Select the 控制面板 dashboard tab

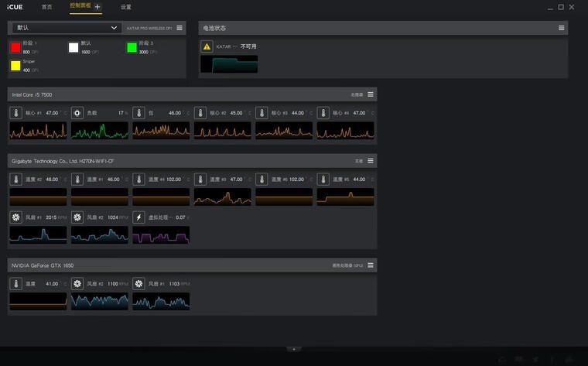pyautogui.click(x=80, y=5)
